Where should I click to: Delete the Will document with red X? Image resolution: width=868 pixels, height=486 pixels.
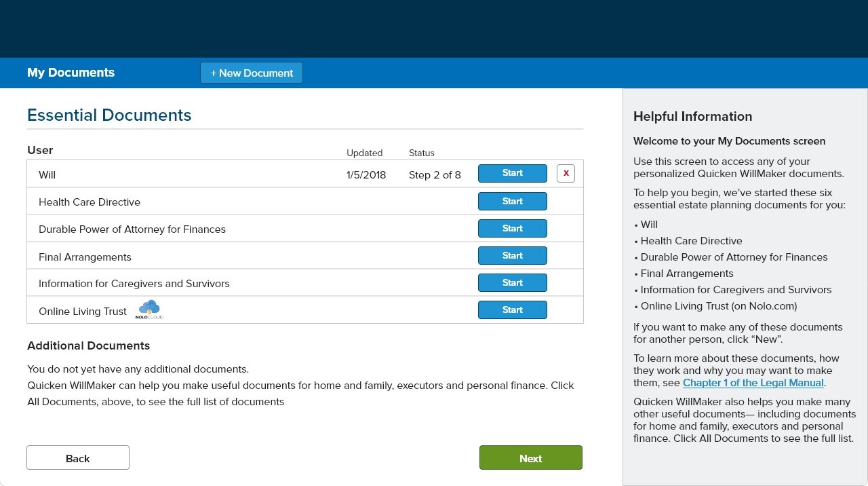pos(566,174)
